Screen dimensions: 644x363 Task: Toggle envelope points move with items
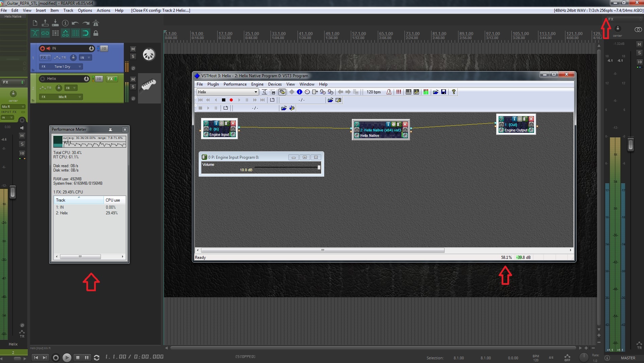click(x=65, y=33)
